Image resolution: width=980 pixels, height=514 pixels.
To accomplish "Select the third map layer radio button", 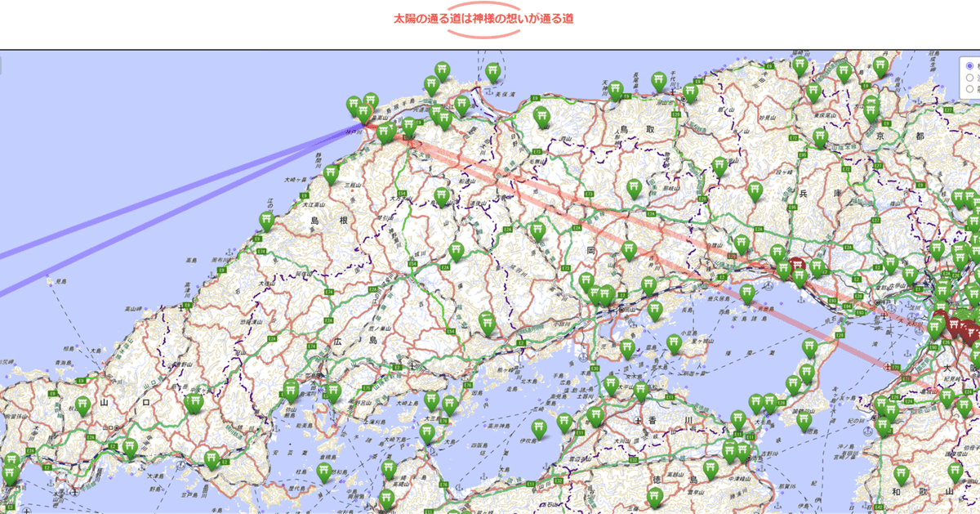I will [969, 88].
